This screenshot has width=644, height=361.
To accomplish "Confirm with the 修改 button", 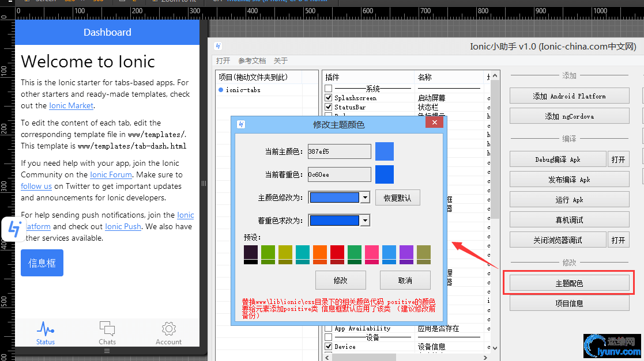I will point(341,280).
